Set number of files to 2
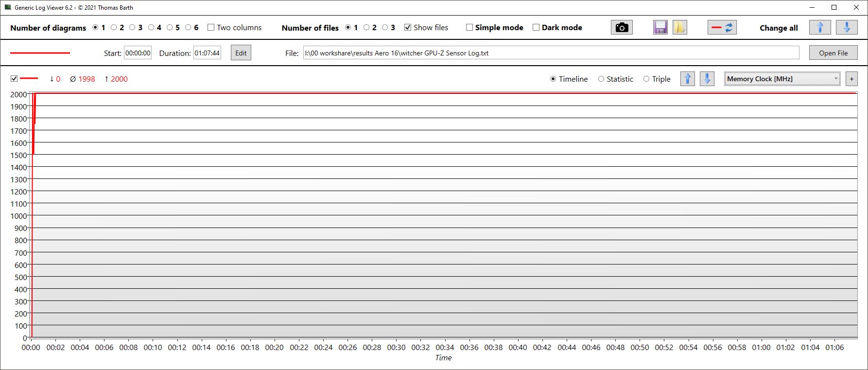 tap(366, 28)
